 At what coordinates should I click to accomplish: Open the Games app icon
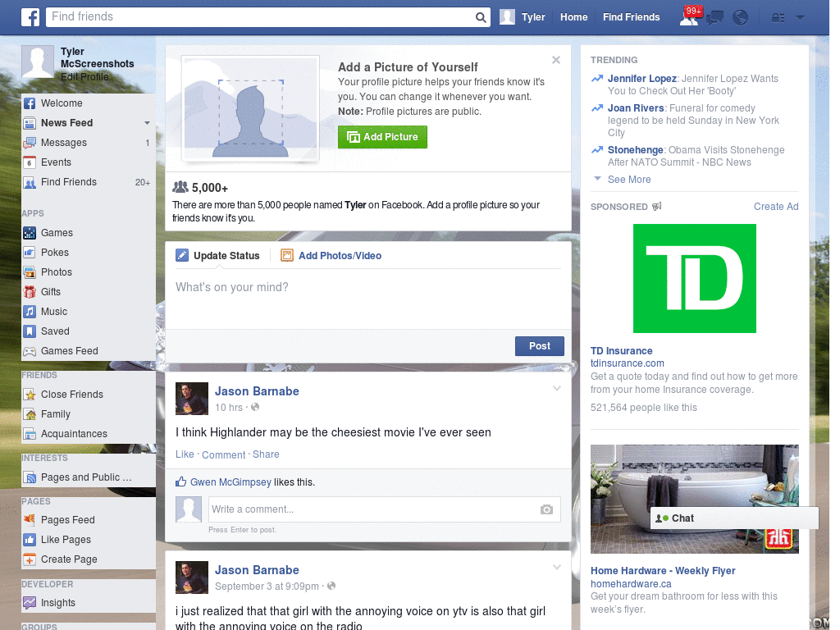(x=30, y=233)
